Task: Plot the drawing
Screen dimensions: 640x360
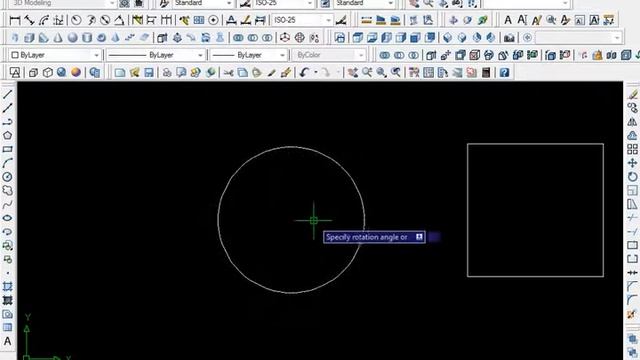Action: (x=167, y=72)
